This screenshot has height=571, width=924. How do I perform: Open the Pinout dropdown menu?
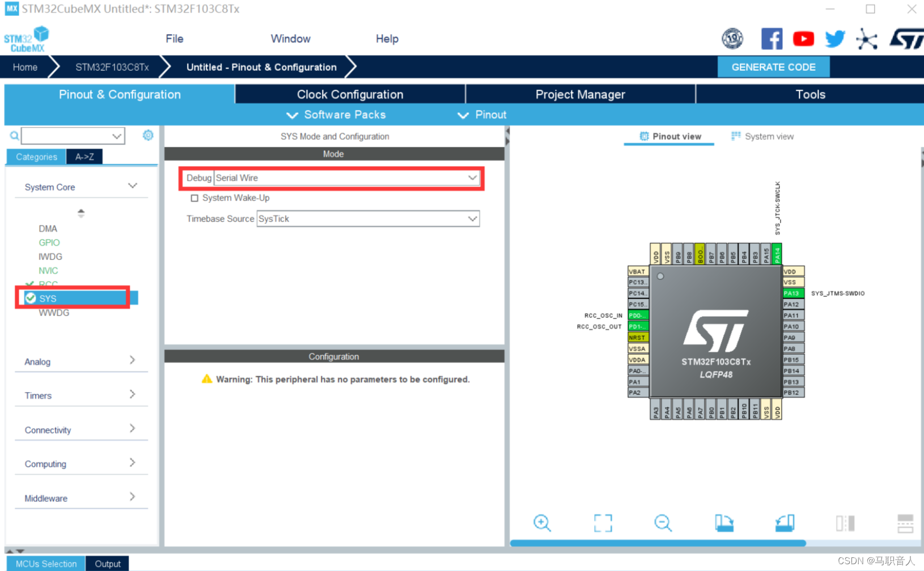(x=482, y=115)
